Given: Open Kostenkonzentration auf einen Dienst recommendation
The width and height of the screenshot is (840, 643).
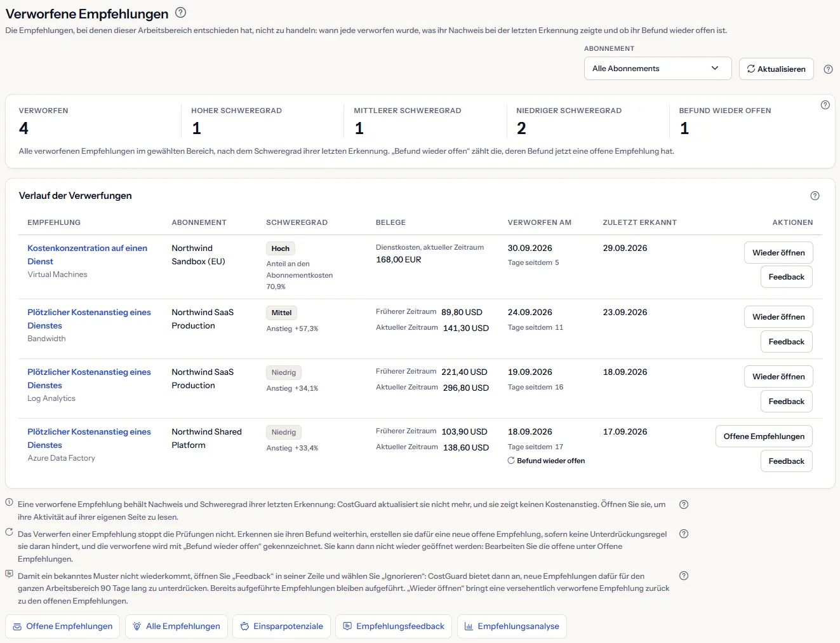Looking at the screenshot, I should (88, 255).
